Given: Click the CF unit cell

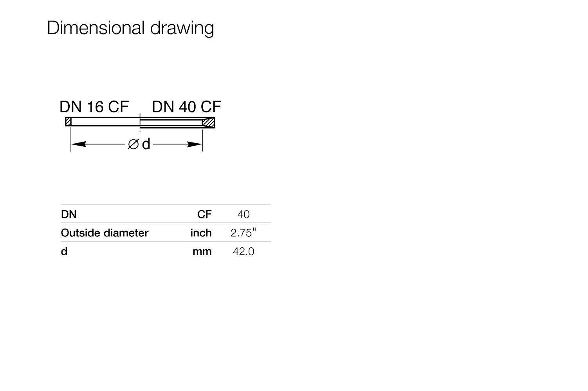Looking at the screenshot, I should (204, 214).
